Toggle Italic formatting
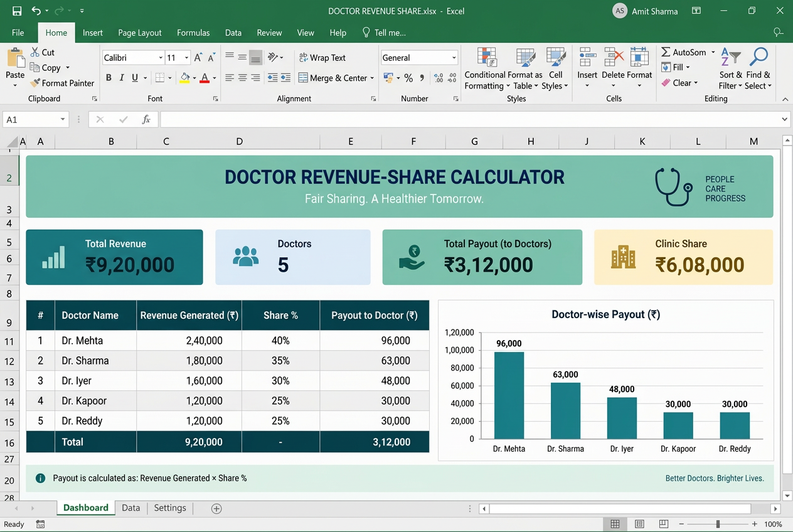Screen dimensions: 793x532 coord(122,78)
